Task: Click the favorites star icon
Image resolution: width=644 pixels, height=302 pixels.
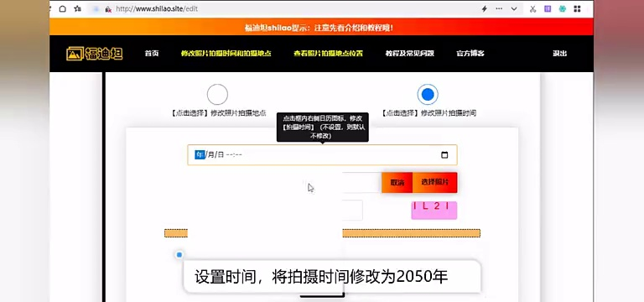Action: (77, 8)
